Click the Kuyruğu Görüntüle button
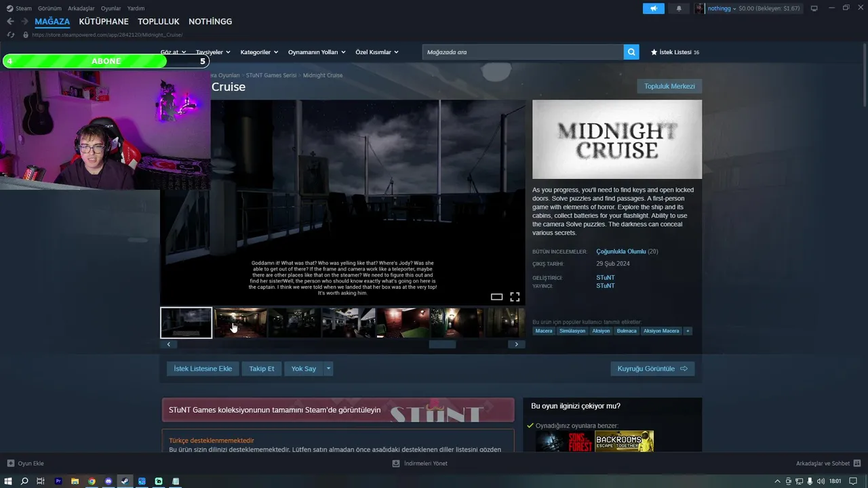 coord(652,369)
